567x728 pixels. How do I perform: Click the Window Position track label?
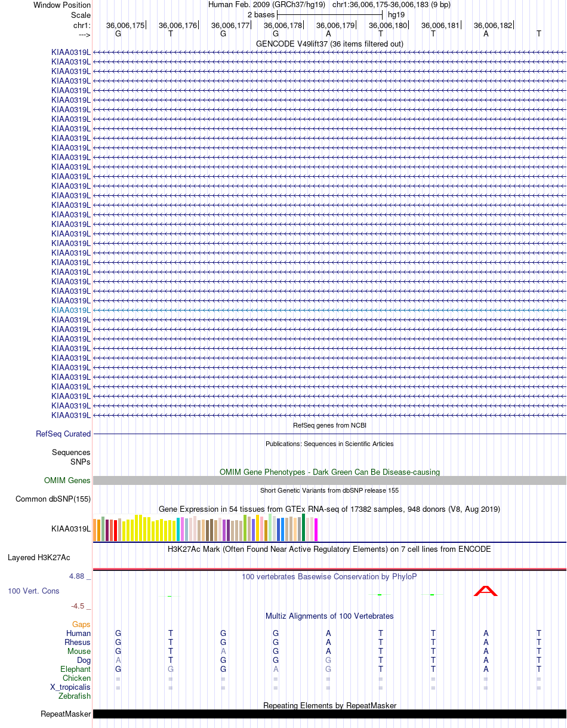62,5
